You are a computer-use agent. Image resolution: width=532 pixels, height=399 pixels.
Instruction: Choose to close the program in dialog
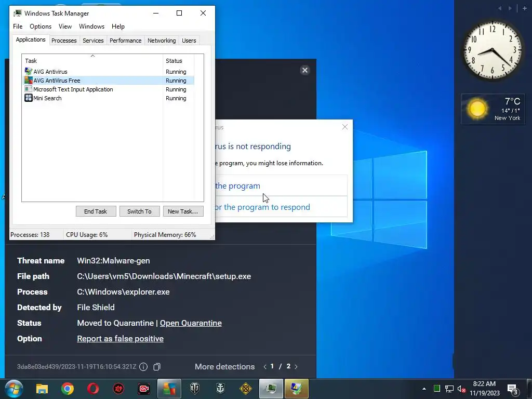pyautogui.click(x=281, y=185)
